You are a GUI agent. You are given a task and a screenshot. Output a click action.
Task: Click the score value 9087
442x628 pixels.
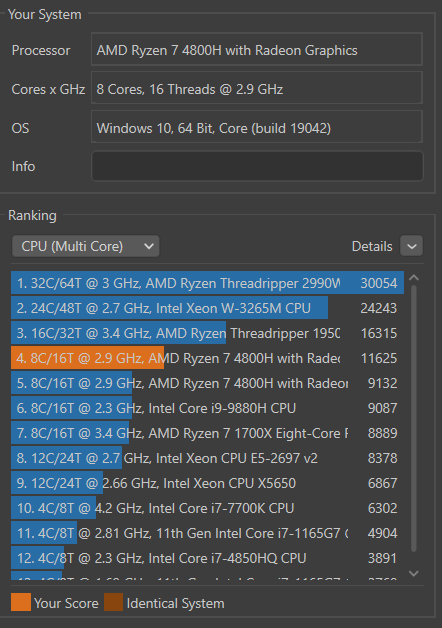pyautogui.click(x=382, y=408)
